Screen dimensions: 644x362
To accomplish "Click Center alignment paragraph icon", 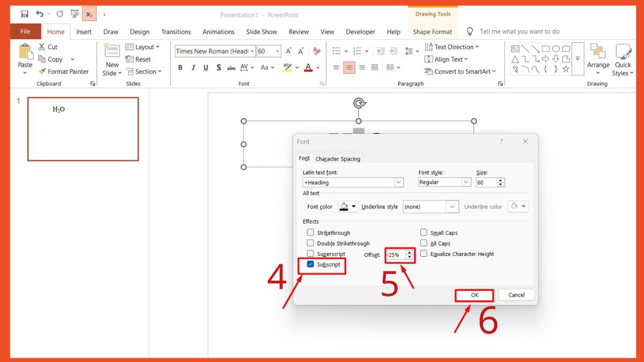I will 349,68.
